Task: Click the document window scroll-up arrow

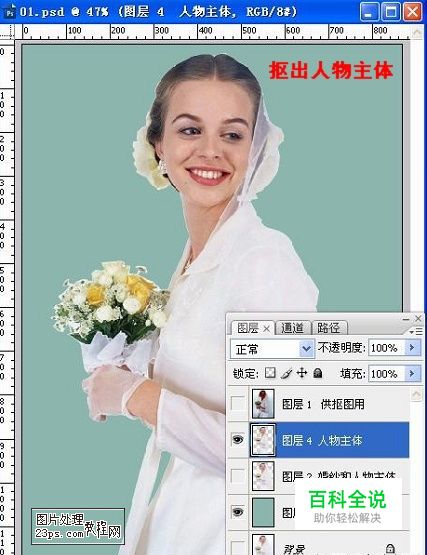Action: tap(417, 33)
